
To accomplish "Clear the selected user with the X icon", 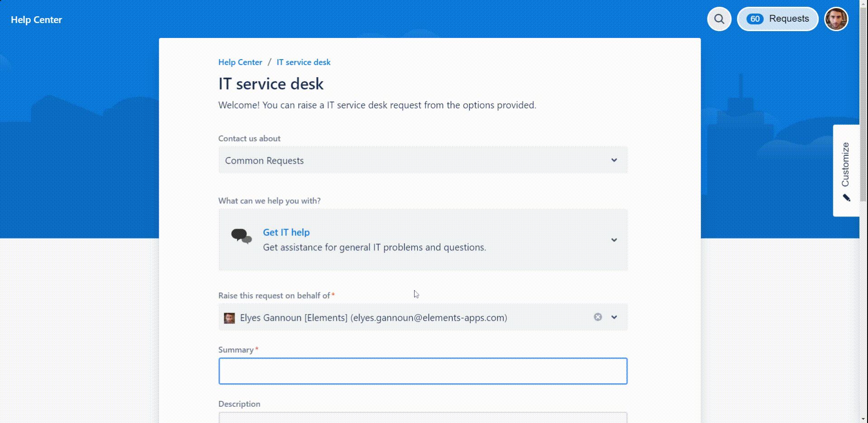I will click(598, 317).
